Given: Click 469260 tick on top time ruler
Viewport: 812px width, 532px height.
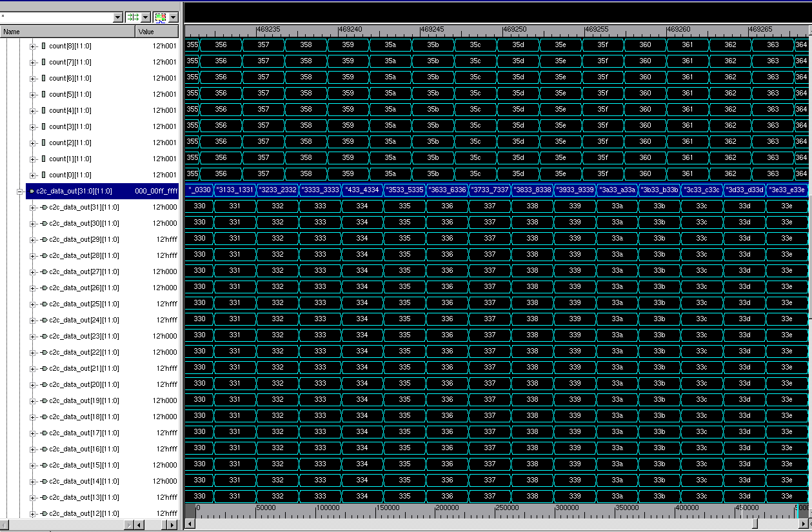Looking at the screenshot, I should pos(678,29).
